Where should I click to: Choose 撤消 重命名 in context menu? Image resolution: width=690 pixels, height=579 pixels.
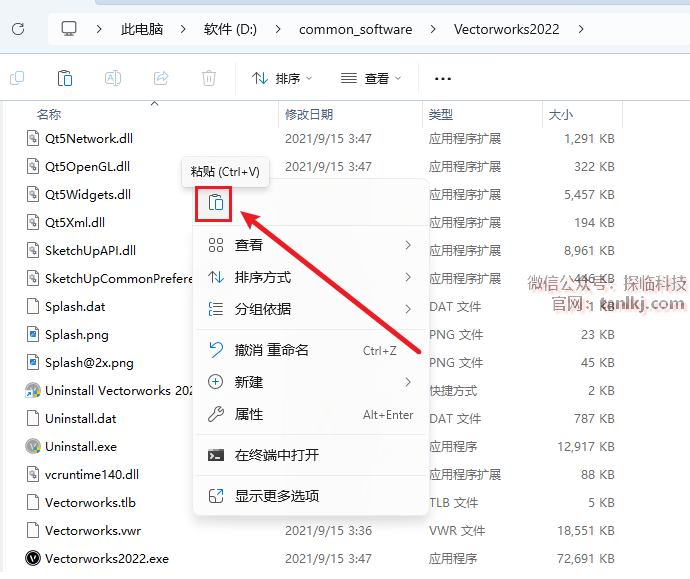[311, 350]
